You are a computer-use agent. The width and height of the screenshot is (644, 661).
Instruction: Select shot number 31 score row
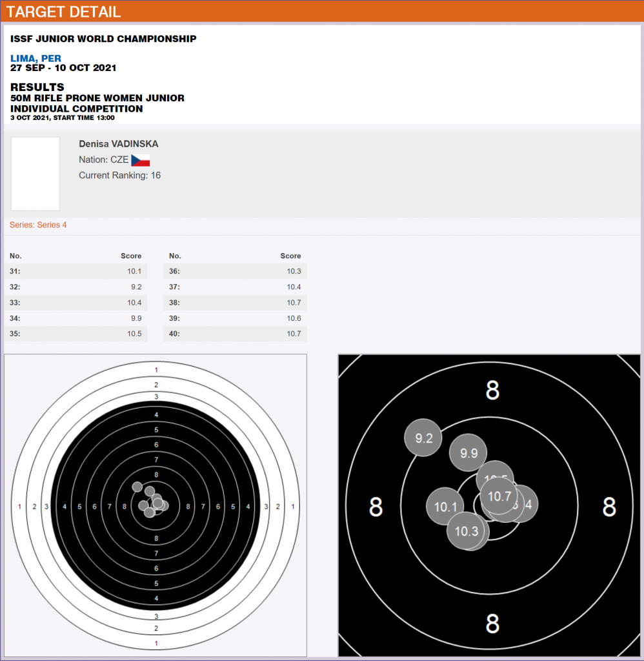76,271
